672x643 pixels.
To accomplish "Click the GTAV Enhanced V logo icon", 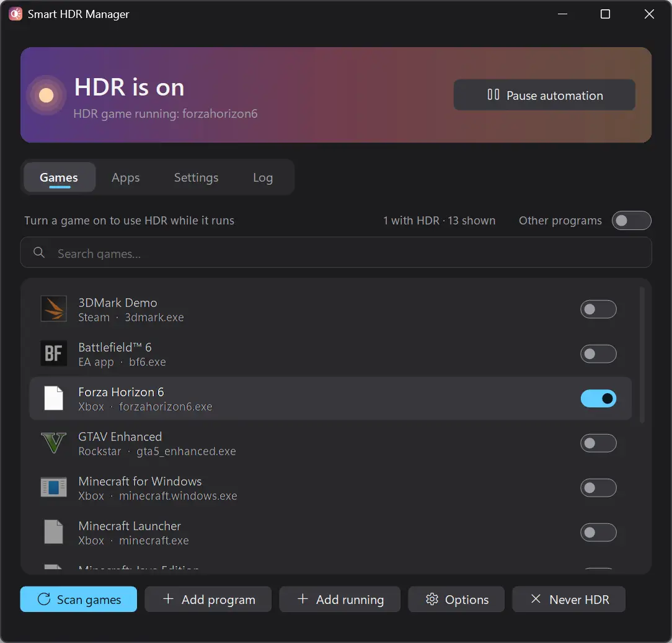I will coord(53,443).
